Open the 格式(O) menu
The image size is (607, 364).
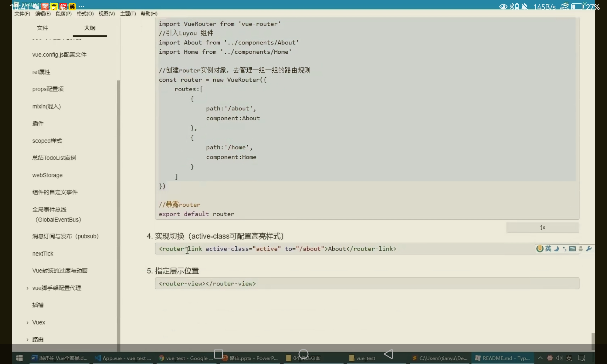tap(85, 14)
